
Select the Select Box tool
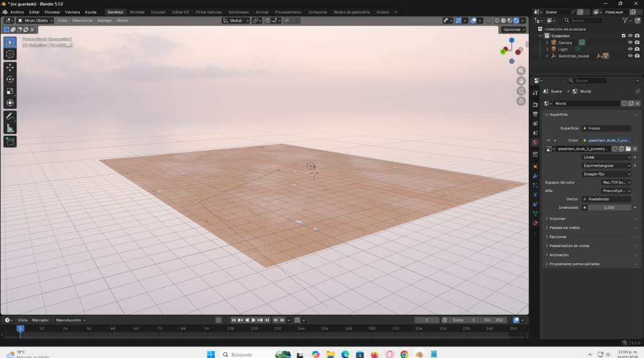tap(10, 42)
